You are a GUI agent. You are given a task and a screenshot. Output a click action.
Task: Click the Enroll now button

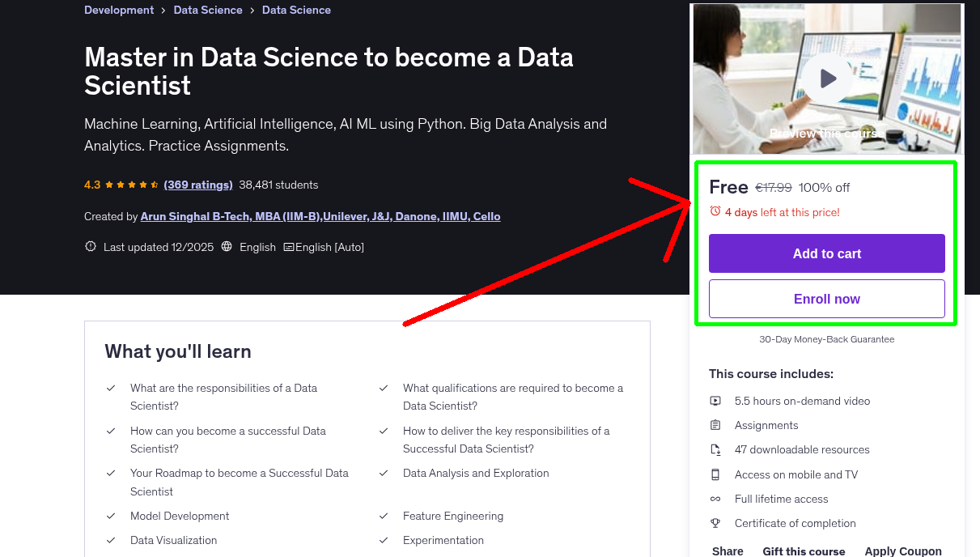(x=826, y=299)
